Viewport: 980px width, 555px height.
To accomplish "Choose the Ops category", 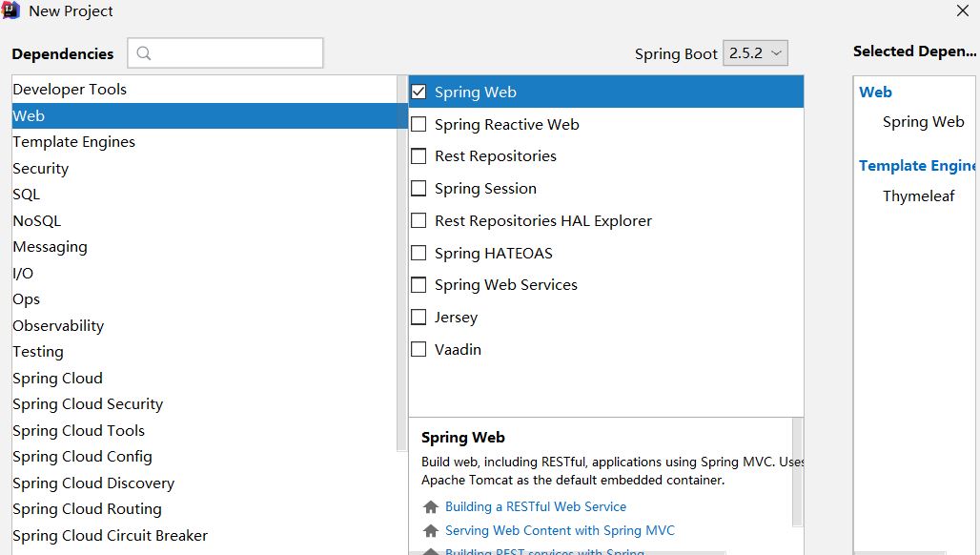I will [x=204, y=299].
